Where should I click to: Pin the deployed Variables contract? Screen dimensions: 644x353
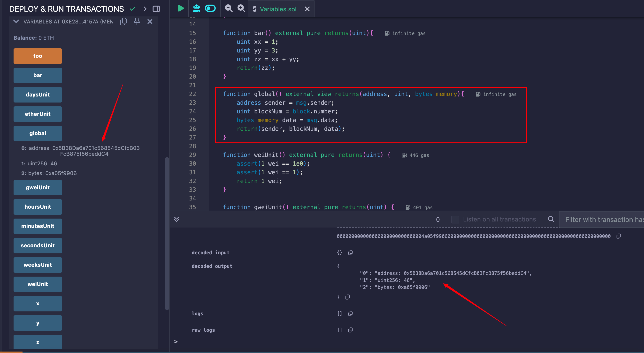[137, 22]
